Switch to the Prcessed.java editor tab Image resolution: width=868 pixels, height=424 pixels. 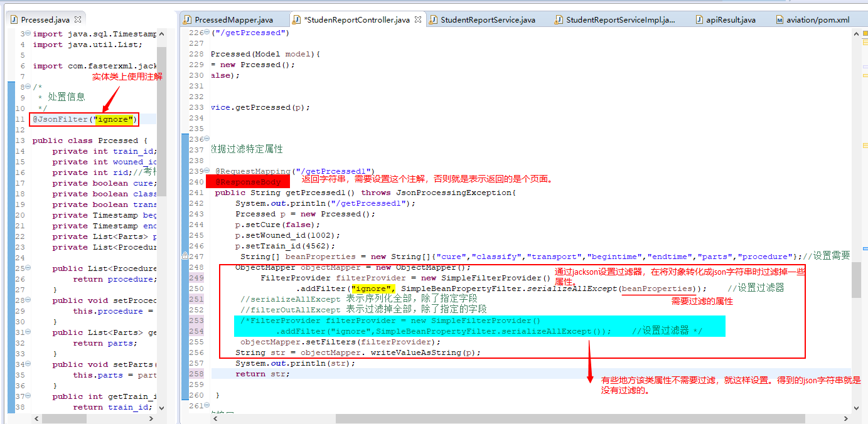[45, 20]
